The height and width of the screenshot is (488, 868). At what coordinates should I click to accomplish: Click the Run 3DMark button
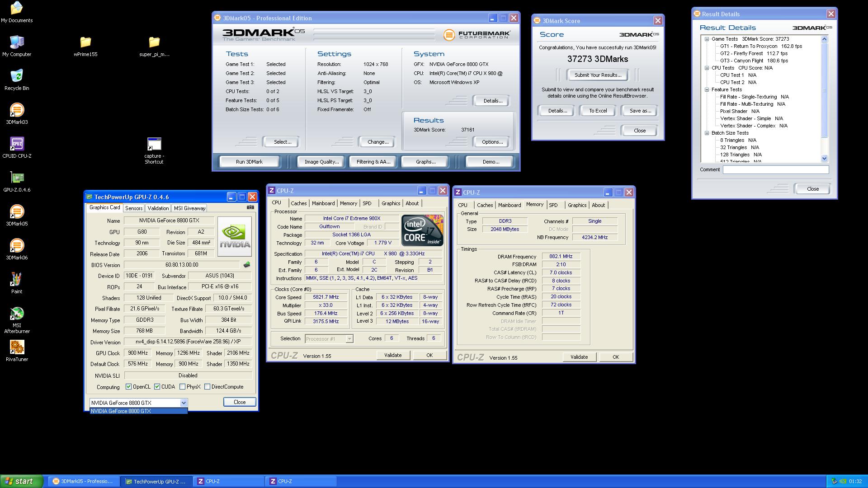pyautogui.click(x=249, y=162)
